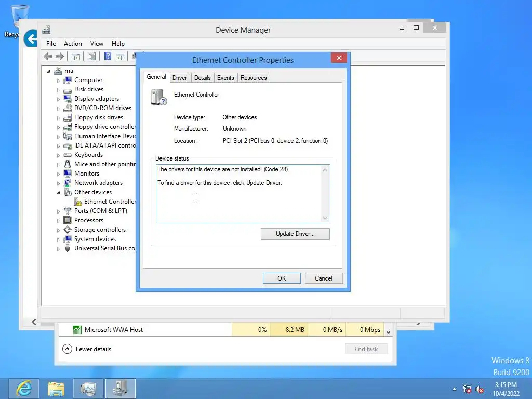Switch to the Driver tab
The height and width of the screenshot is (399, 532).
[x=179, y=78]
